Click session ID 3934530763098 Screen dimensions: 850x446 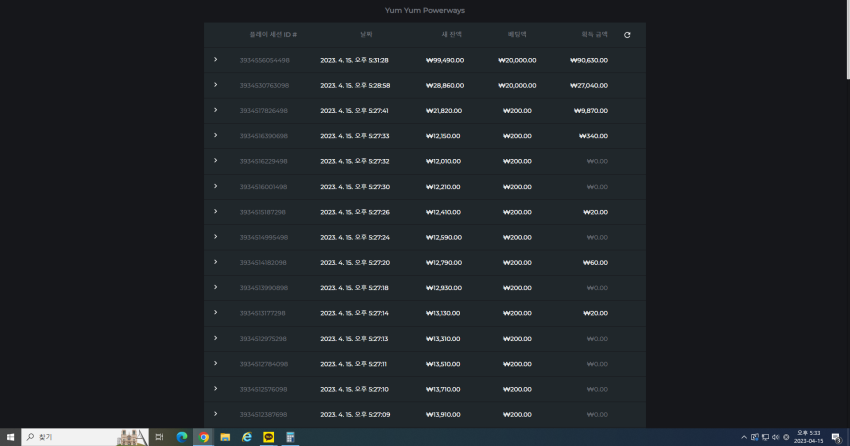(x=265, y=86)
